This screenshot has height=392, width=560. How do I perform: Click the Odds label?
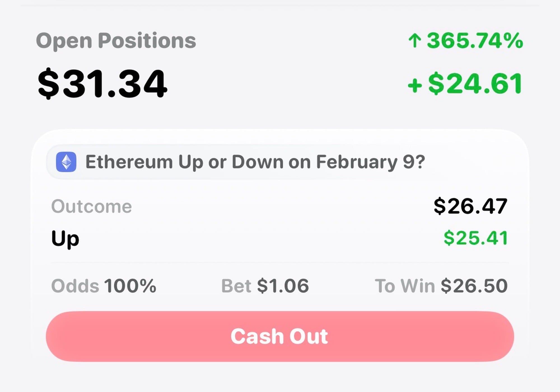(75, 286)
